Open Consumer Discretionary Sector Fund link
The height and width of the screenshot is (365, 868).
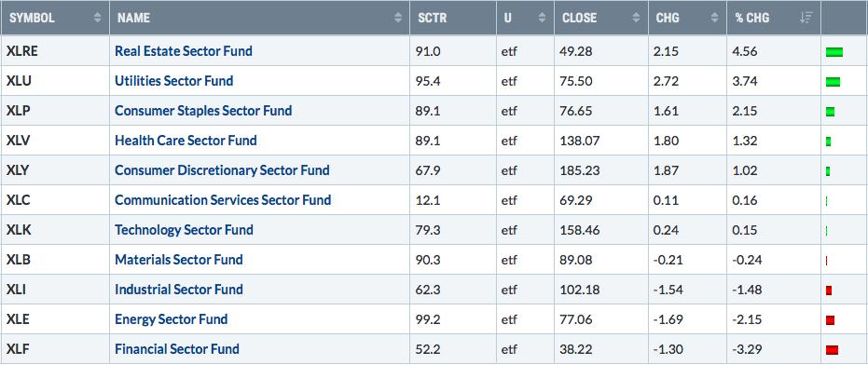222,170
